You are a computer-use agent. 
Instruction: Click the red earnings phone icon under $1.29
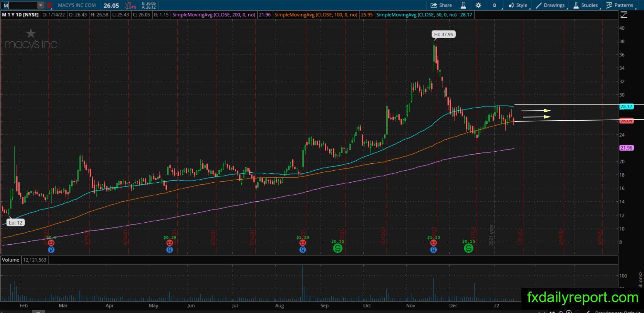[x=303, y=243]
